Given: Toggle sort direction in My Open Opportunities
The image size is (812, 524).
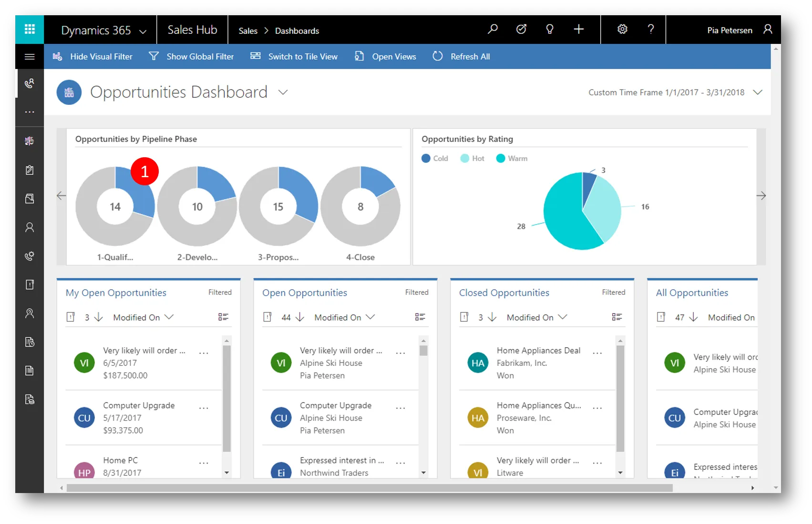Looking at the screenshot, I should pos(98,317).
